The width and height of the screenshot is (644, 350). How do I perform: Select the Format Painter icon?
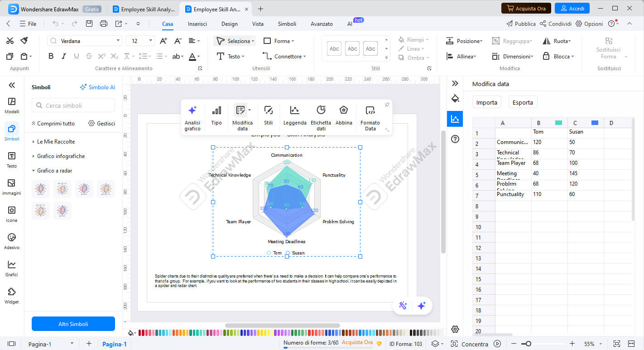click(x=24, y=41)
